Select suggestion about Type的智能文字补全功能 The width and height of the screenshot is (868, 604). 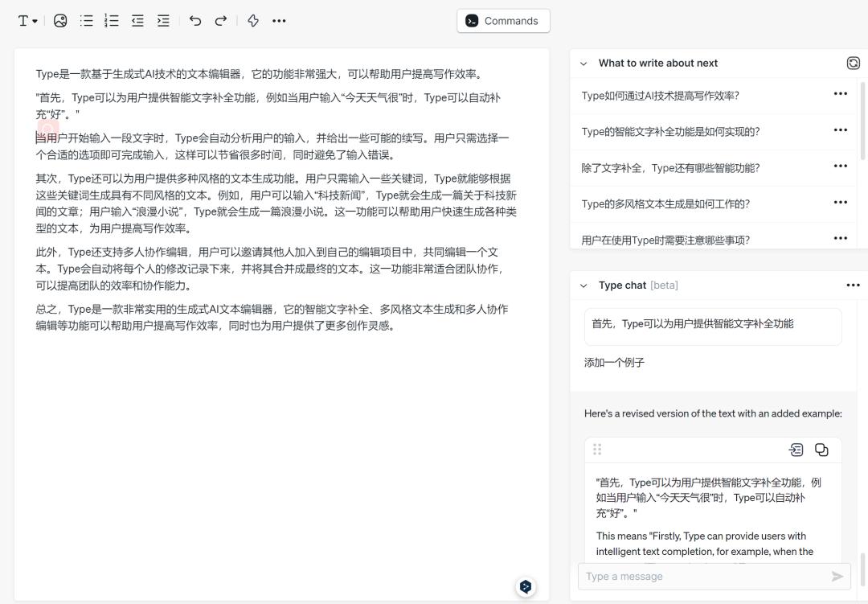point(670,132)
